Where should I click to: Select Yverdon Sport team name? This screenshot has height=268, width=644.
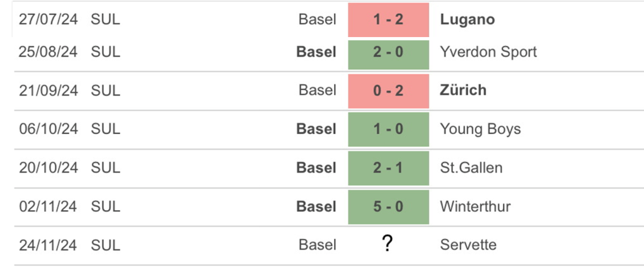[488, 52]
